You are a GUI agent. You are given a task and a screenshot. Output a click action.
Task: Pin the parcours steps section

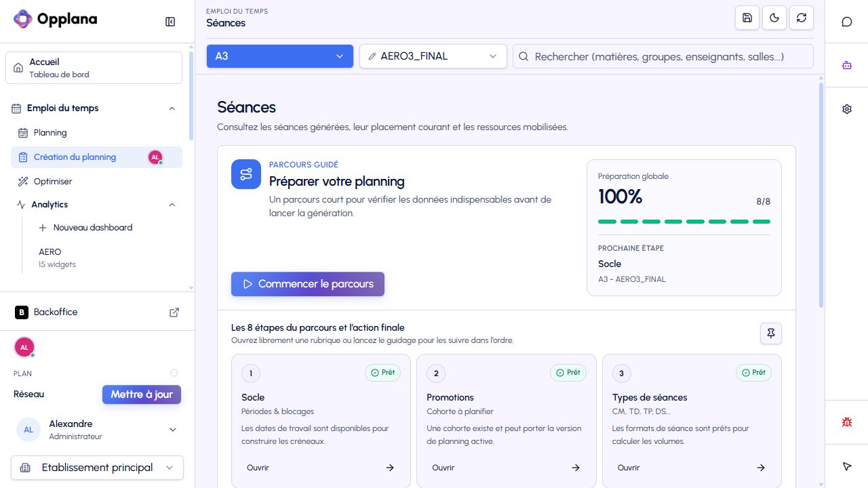771,333
